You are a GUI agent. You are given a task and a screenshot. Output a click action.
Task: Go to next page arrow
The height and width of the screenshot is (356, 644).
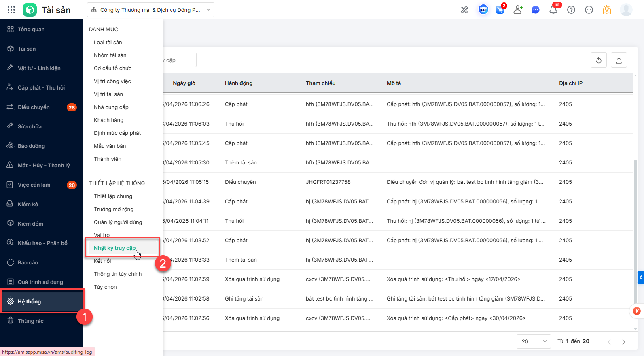(x=623, y=342)
